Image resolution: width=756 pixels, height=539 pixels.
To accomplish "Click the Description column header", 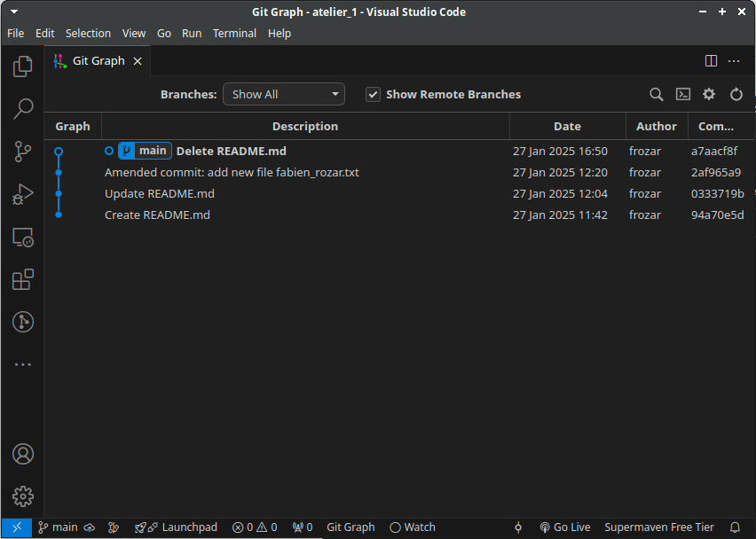I will [x=305, y=126].
